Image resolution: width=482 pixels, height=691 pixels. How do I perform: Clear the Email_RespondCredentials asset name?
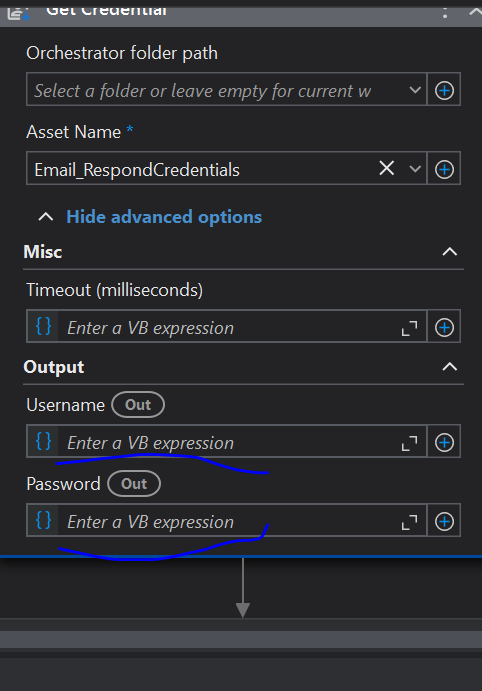pos(386,168)
